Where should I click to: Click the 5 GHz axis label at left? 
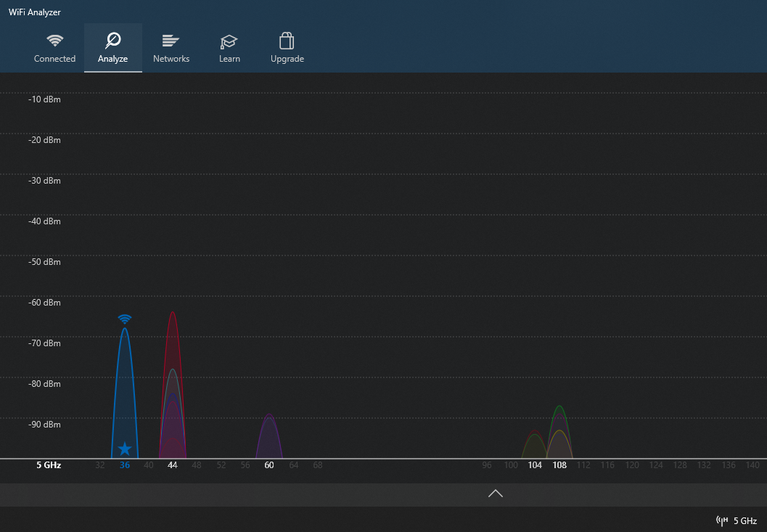coord(49,465)
